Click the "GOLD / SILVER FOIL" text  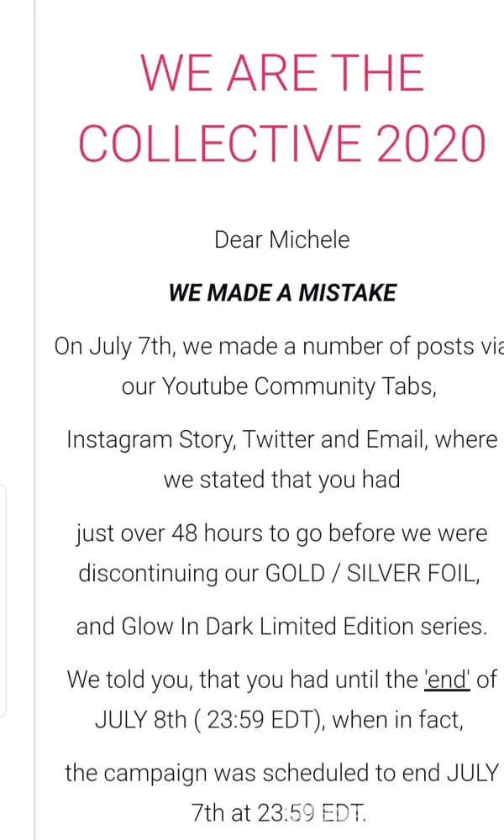372,574
